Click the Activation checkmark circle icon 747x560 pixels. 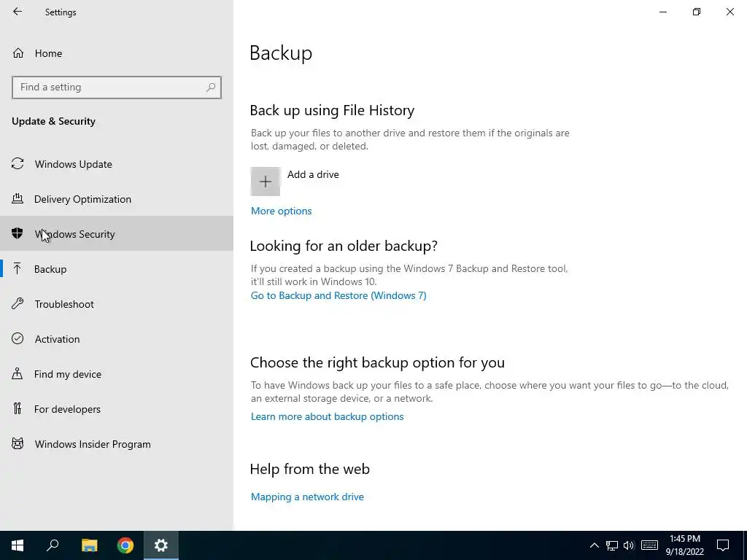point(18,338)
